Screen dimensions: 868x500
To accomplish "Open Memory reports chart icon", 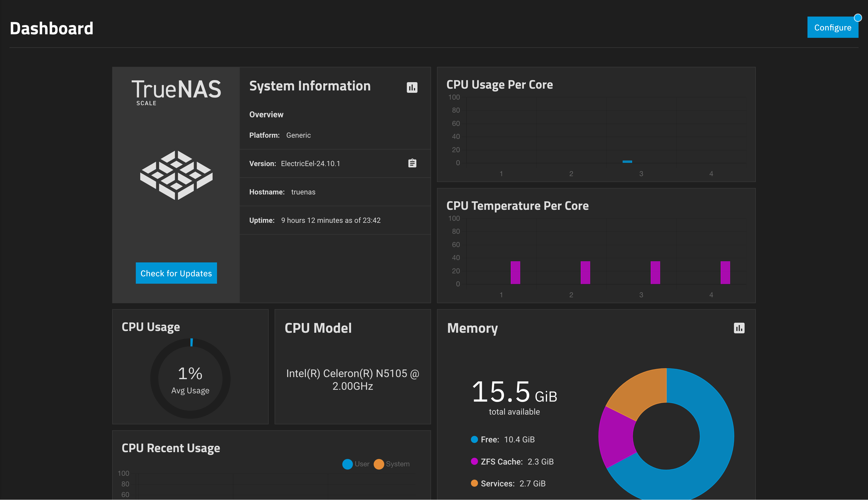I will (739, 328).
